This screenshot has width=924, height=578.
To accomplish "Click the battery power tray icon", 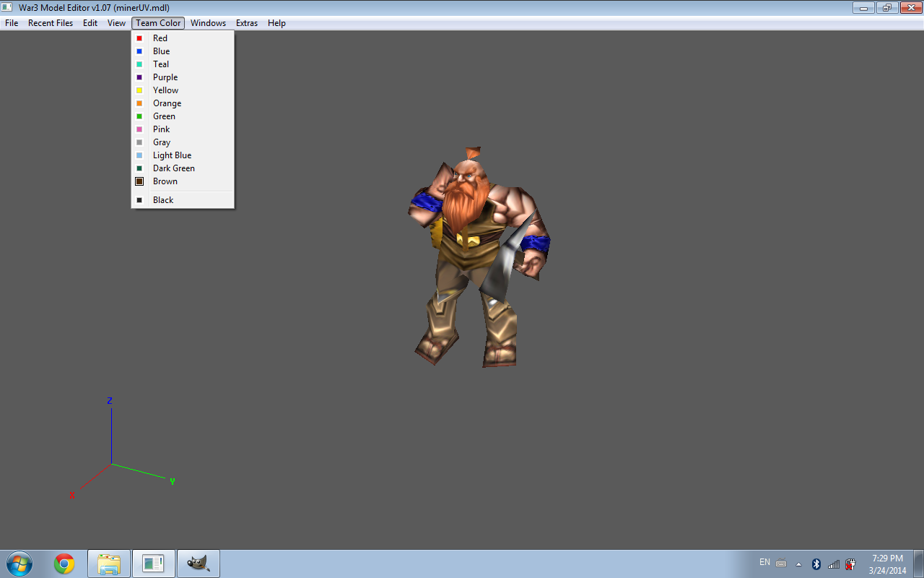I will click(x=850, y=564).
